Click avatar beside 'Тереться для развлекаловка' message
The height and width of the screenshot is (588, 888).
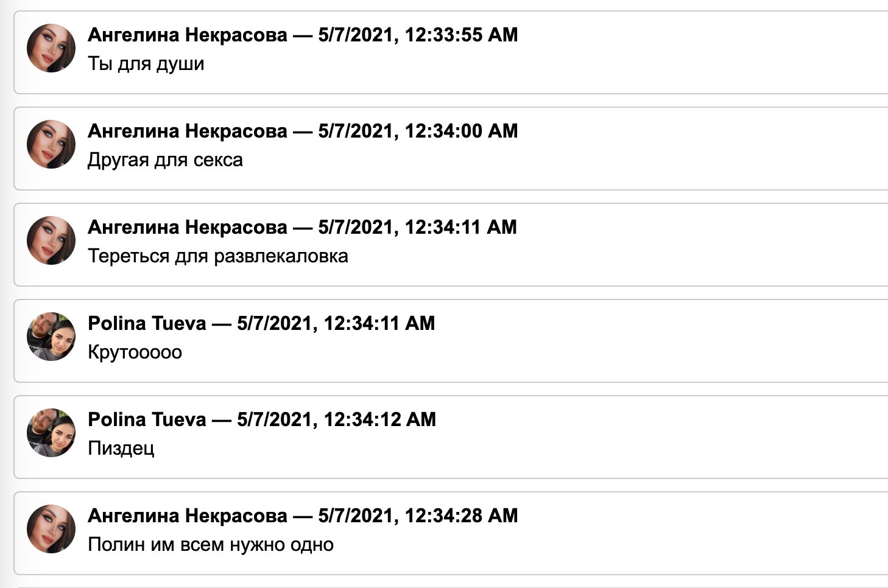click(51, 240)
